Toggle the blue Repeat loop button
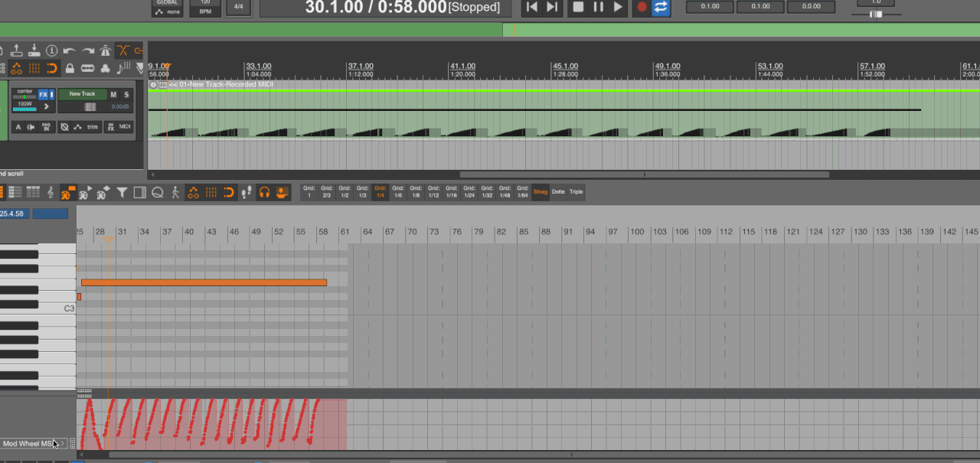 pos(661,7)
